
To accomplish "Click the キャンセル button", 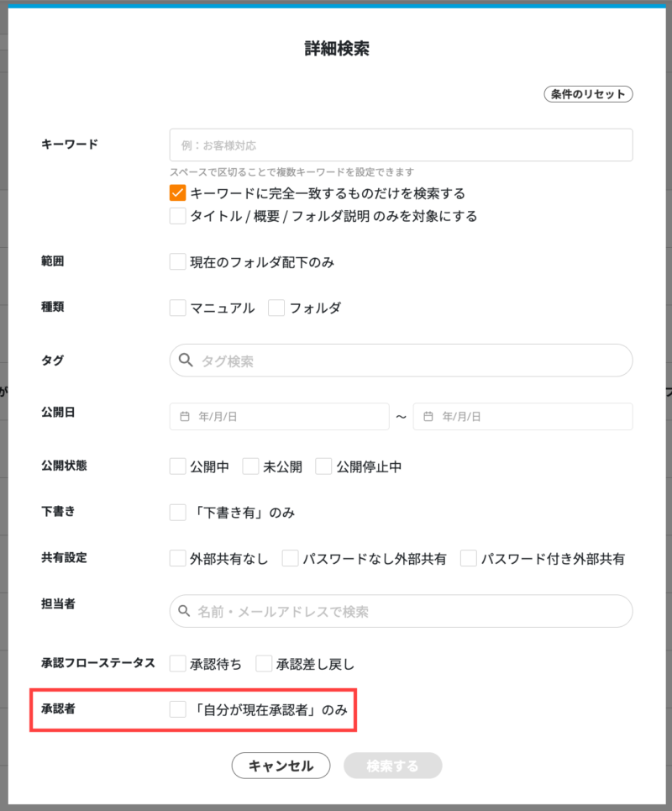I will click(x=281, y=766).
